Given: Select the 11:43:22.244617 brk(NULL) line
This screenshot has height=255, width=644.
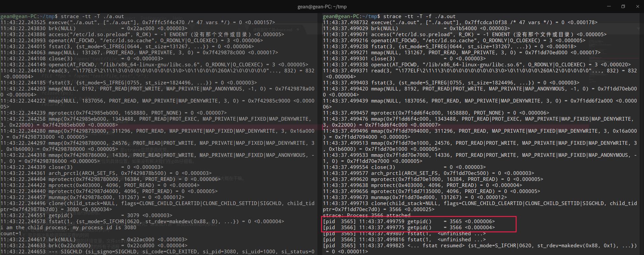Looking at the screenshot, I should click(94, 239).
